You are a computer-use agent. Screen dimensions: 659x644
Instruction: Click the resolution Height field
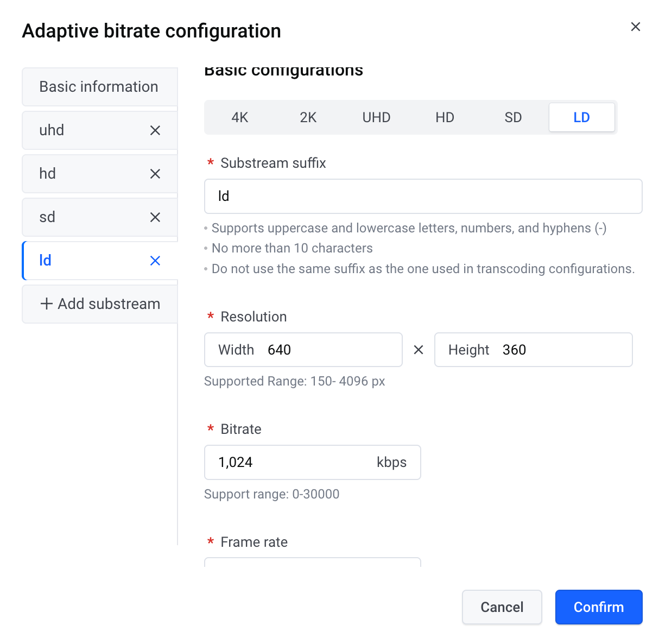[534, 350]
